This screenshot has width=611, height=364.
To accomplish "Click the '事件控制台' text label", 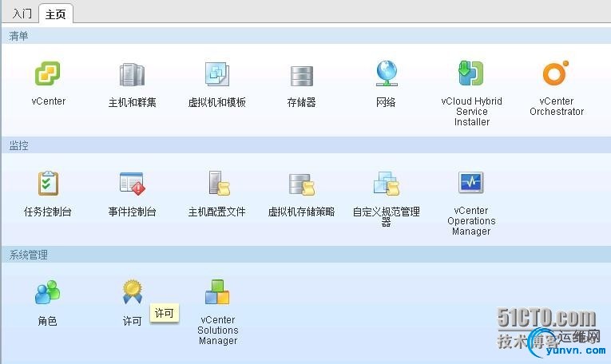I will tap(132, 212).
